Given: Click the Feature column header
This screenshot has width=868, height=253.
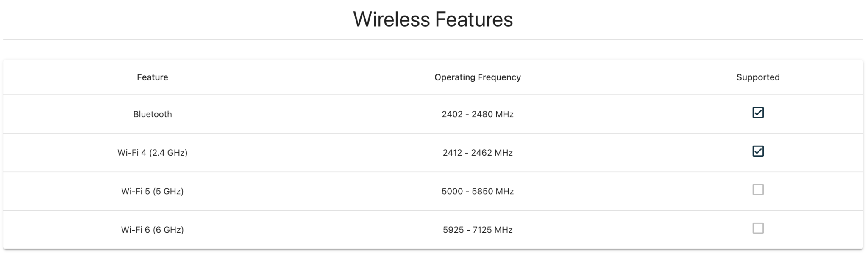Looking at the screenshot, I should coord(152,77).
